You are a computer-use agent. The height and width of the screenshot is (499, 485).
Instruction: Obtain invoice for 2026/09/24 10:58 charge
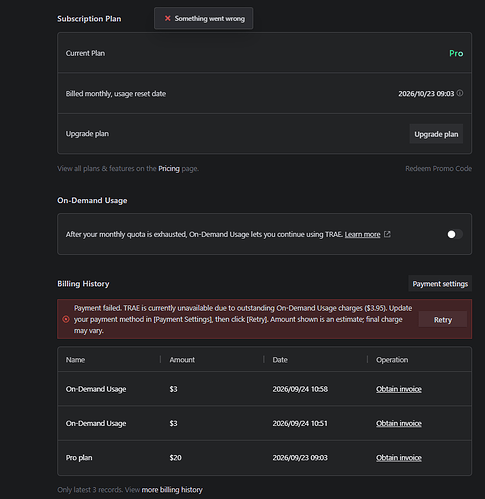click(399, 389)
